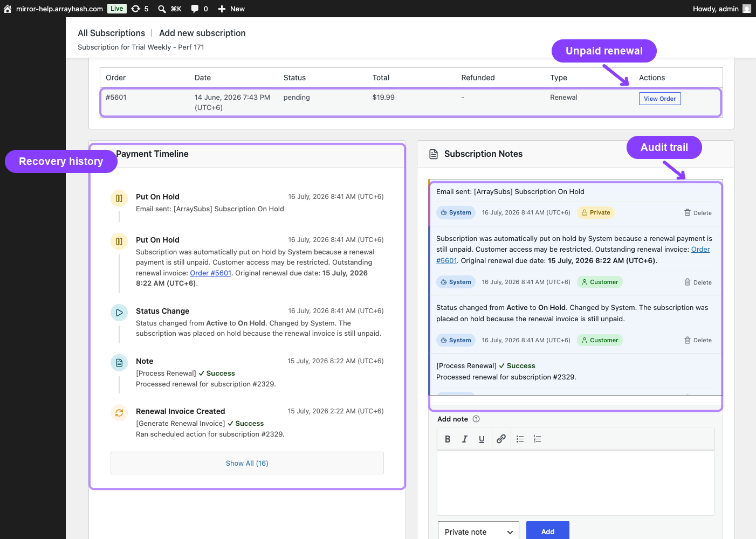Delete the Email sent On Hold note
756x539 pixels.
tap(698, 213)
